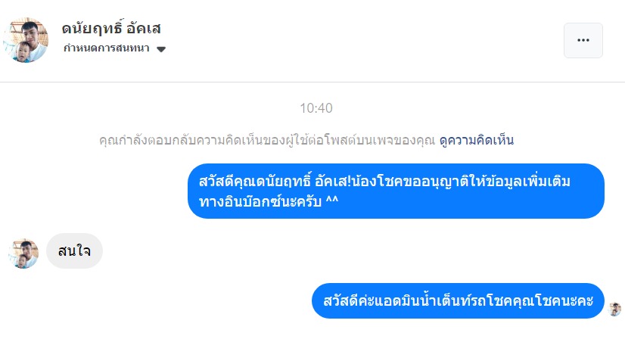Select the สนใจ message bubble

click(x=74, y=250)
